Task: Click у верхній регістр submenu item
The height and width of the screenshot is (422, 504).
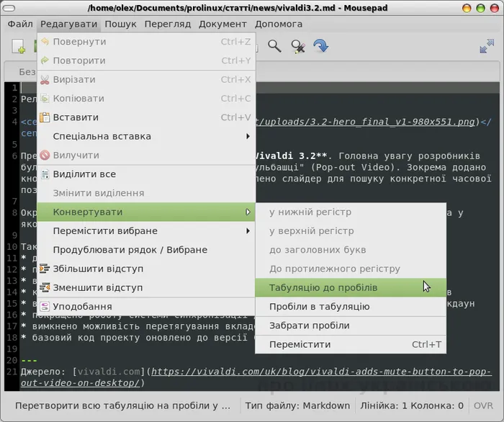Action: click(351, 231)
